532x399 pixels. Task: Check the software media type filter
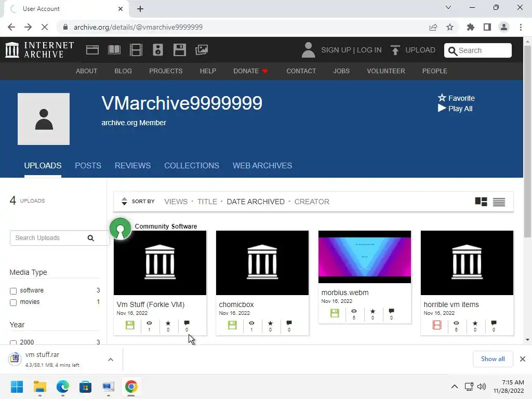(x=13, y=291)
